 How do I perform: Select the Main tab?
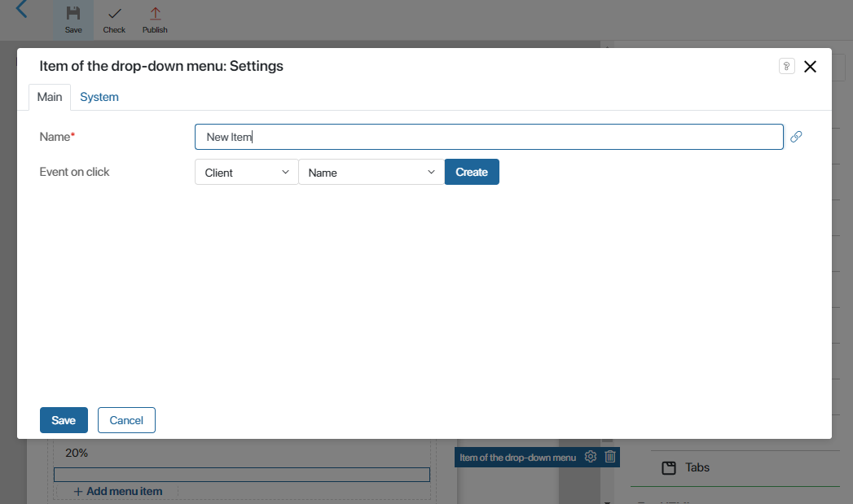click(x=50, y=97)
